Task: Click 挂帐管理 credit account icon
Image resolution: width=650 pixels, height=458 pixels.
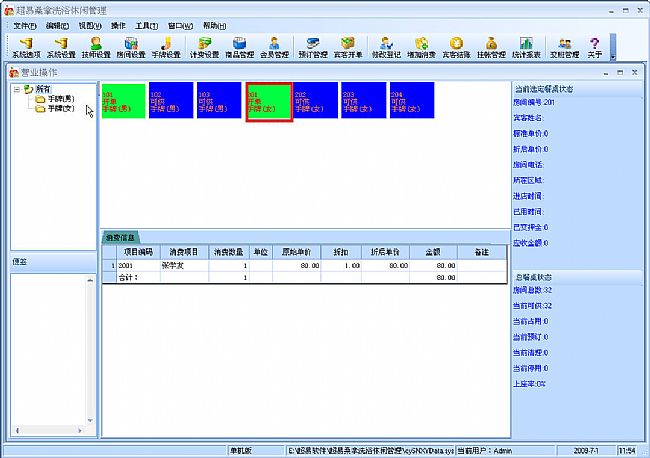Action: (491, 48)
